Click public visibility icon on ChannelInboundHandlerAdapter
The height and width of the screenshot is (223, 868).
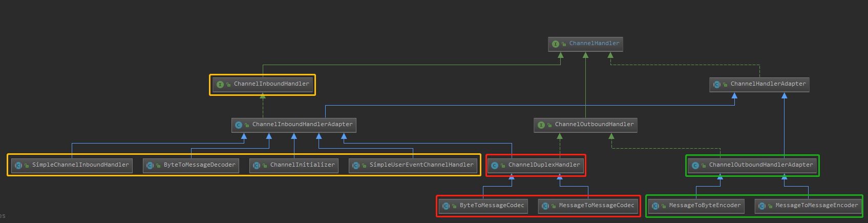point(247,126)
